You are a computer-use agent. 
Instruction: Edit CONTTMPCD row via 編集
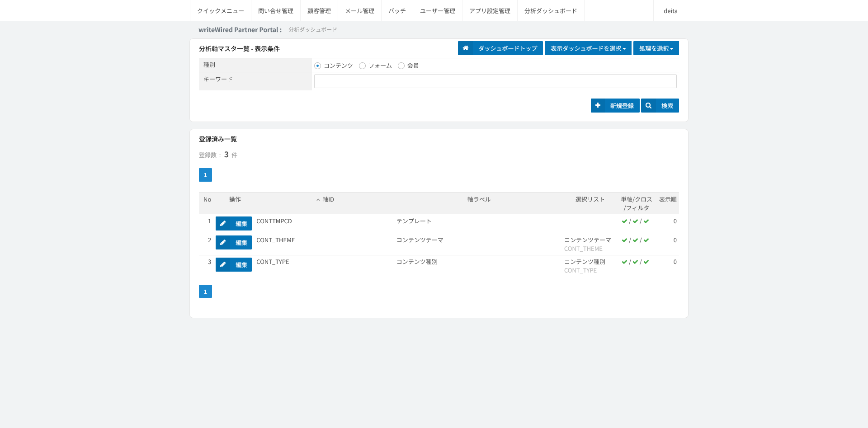pyautogui.click(x=234, y=224)
